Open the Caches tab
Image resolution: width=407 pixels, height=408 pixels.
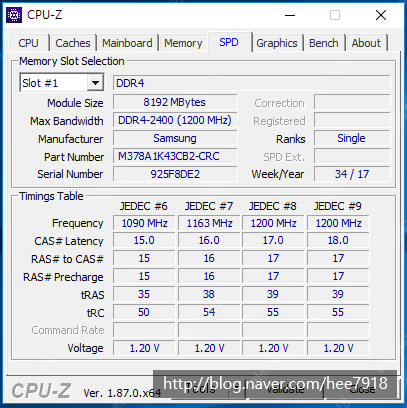tap(73, 43)
